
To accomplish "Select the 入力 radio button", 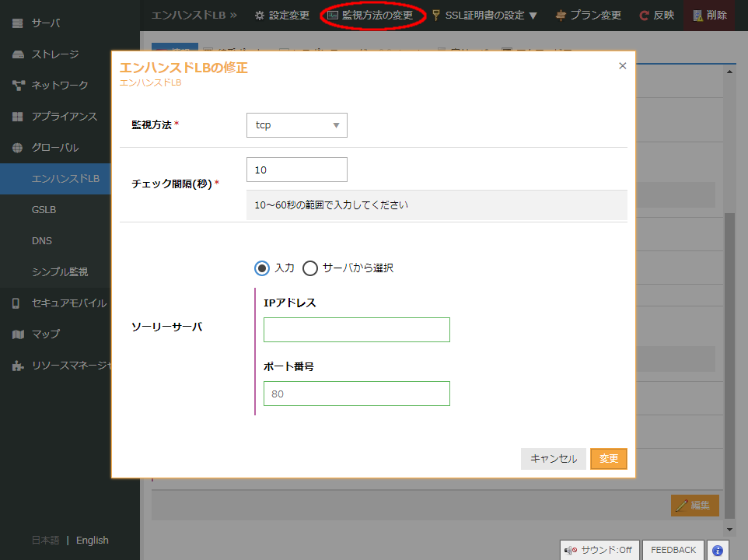I will [262, 268].
